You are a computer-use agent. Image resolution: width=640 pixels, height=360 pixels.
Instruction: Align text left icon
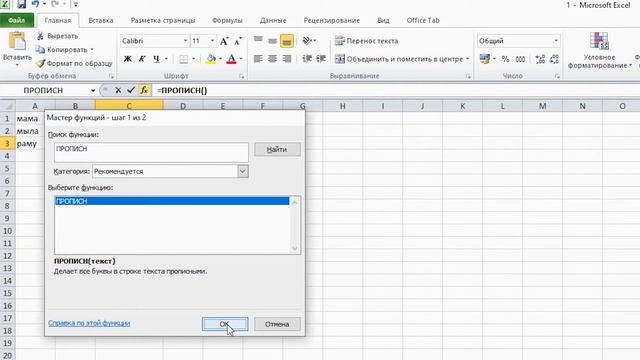pos(258,59)
